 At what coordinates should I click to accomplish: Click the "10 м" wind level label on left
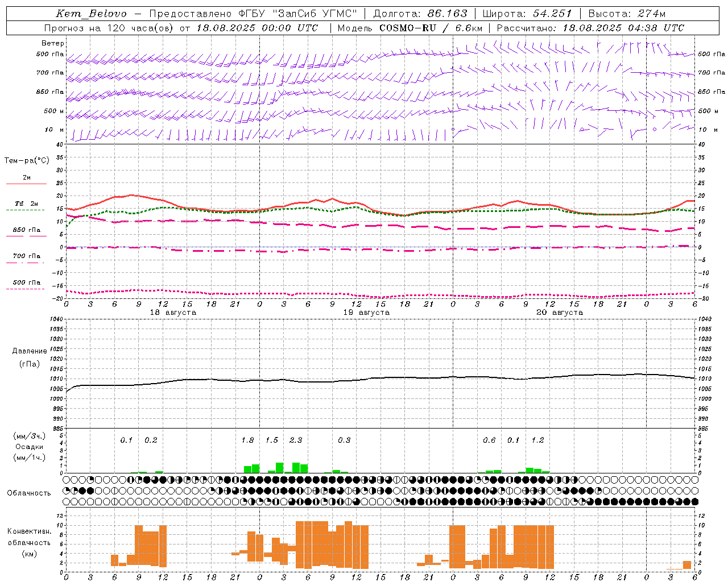pyautogui.click(x=55, y=130)
